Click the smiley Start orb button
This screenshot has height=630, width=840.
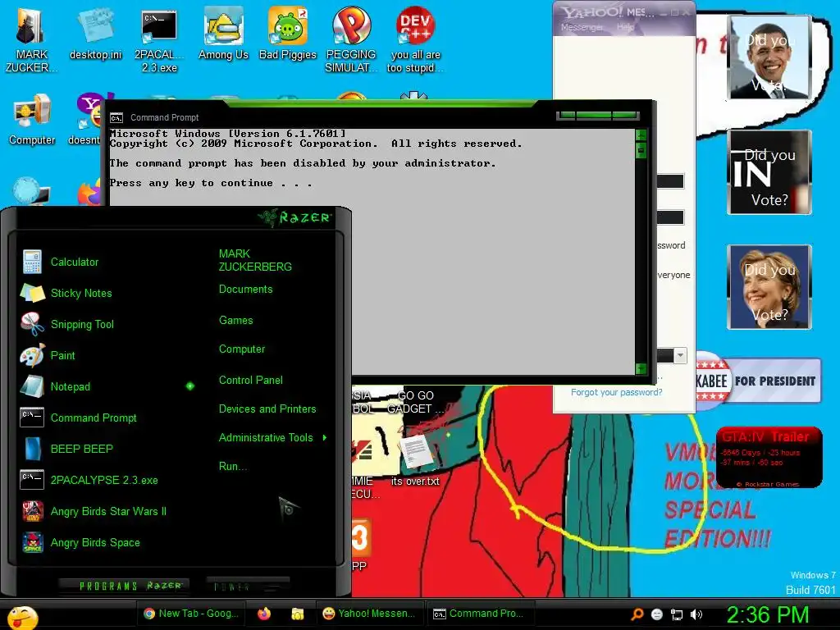click(x=22, y=617)
